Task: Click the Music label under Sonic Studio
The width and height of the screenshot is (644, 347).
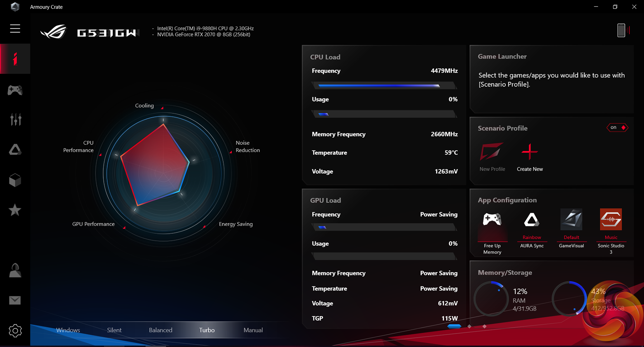Action: click(611, 237)
